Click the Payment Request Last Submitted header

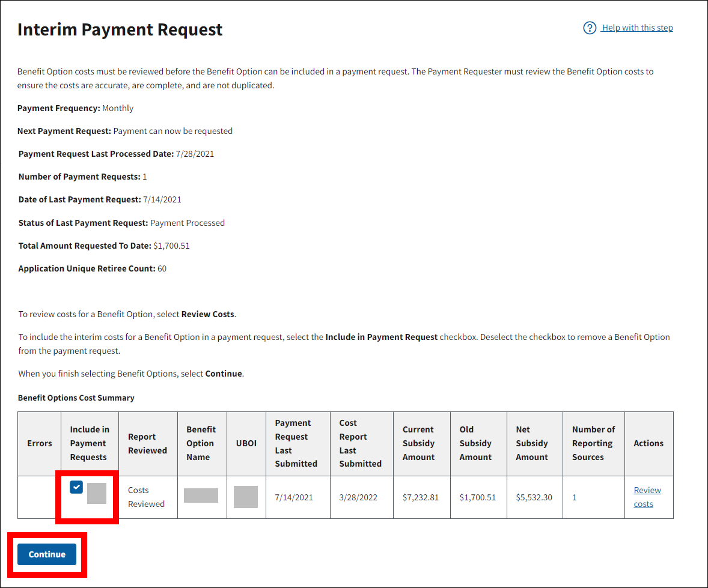tap(296, 443)
